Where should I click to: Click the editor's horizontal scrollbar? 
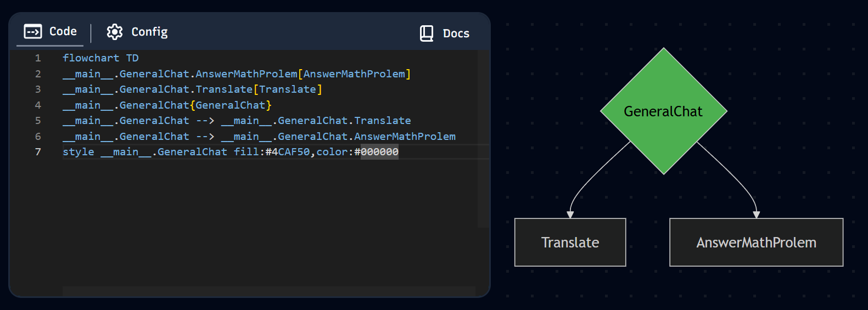tap(268, 291)
